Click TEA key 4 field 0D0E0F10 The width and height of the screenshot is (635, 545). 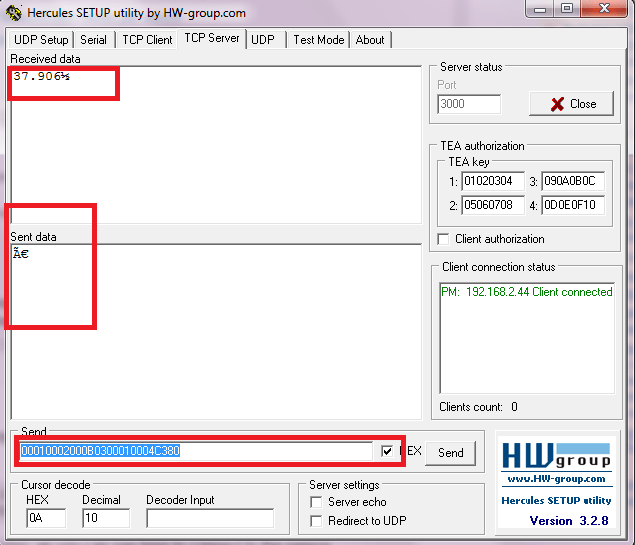point(573,205)
